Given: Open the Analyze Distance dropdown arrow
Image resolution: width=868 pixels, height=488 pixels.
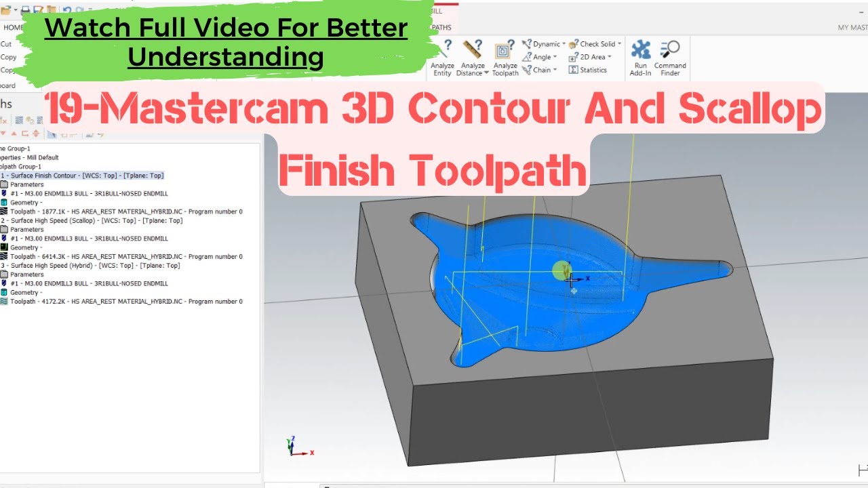Looking at the screenshot, I should pos(486,73).
